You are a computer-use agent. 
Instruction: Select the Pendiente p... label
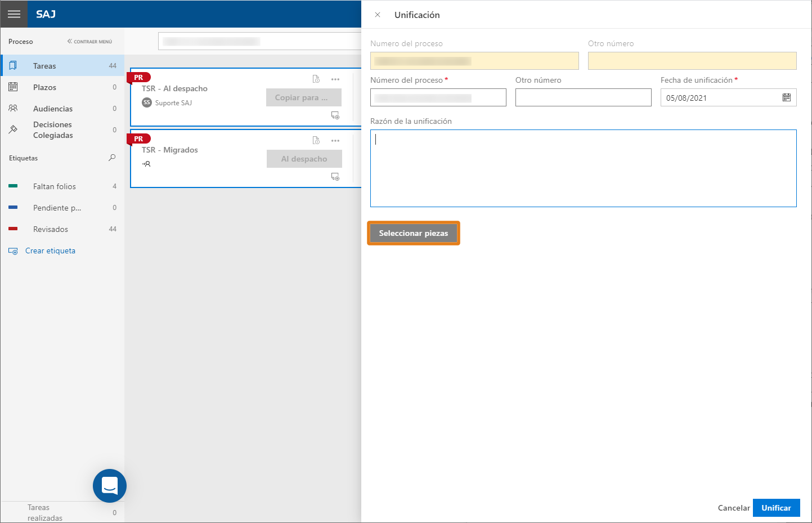[x=62, y=208]
